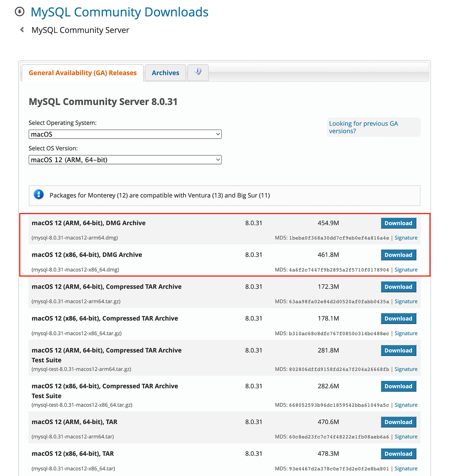Viewport: 452px width, 476px height.
Task: Click the blue info badge in the compatibility notice
Action: click(38, 195)
